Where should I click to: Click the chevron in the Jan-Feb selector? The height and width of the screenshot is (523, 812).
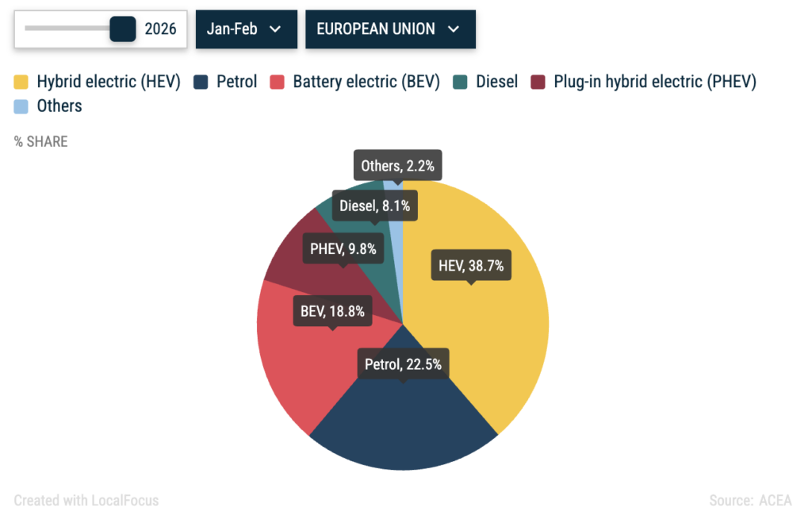click(x=275, y=29)
